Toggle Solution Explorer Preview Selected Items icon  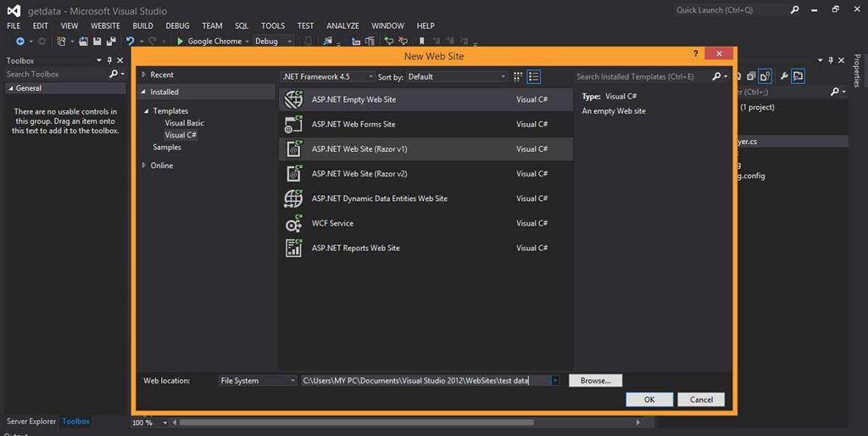coord(798,75)
